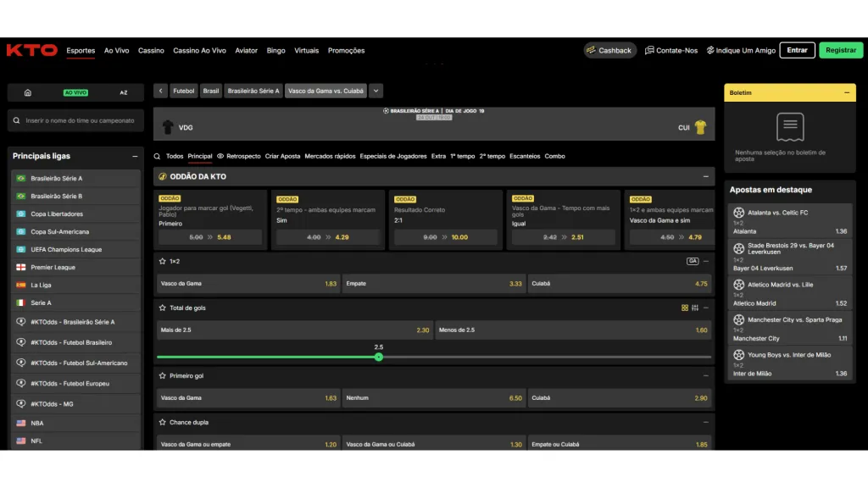Select Resultado Correto 2:1 oddão card

coord(445,219)
